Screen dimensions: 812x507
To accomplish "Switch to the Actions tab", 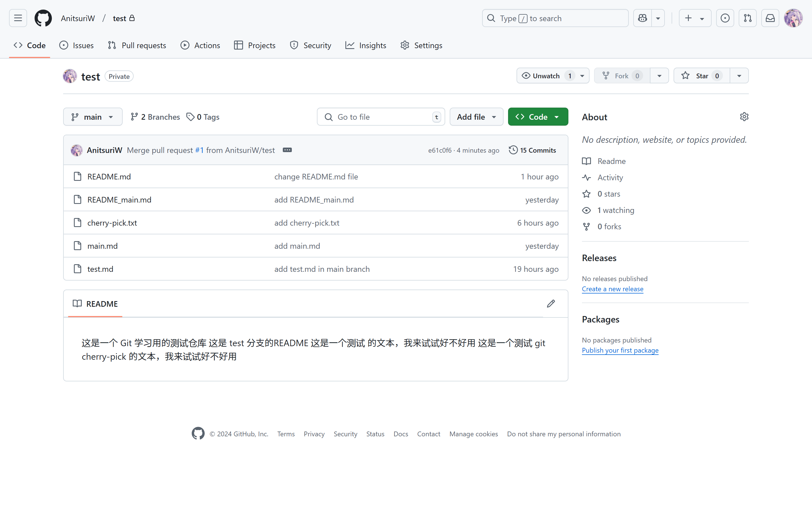I will (x=200, y=45).
